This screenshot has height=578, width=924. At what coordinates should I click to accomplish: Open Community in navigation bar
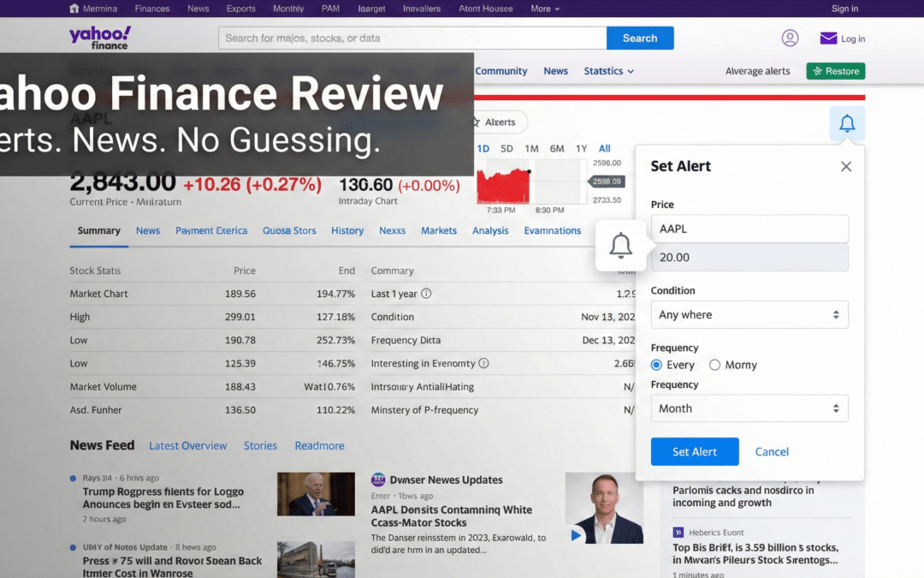500,71
